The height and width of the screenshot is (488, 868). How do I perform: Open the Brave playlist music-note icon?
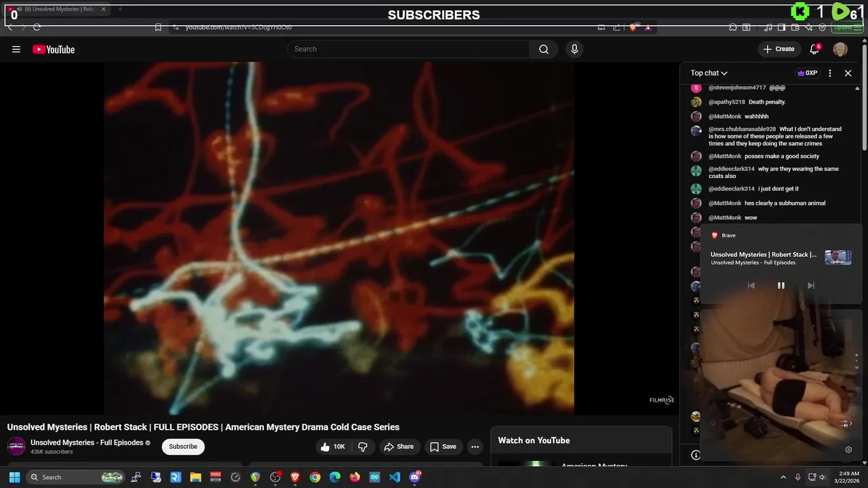[768, 27]
